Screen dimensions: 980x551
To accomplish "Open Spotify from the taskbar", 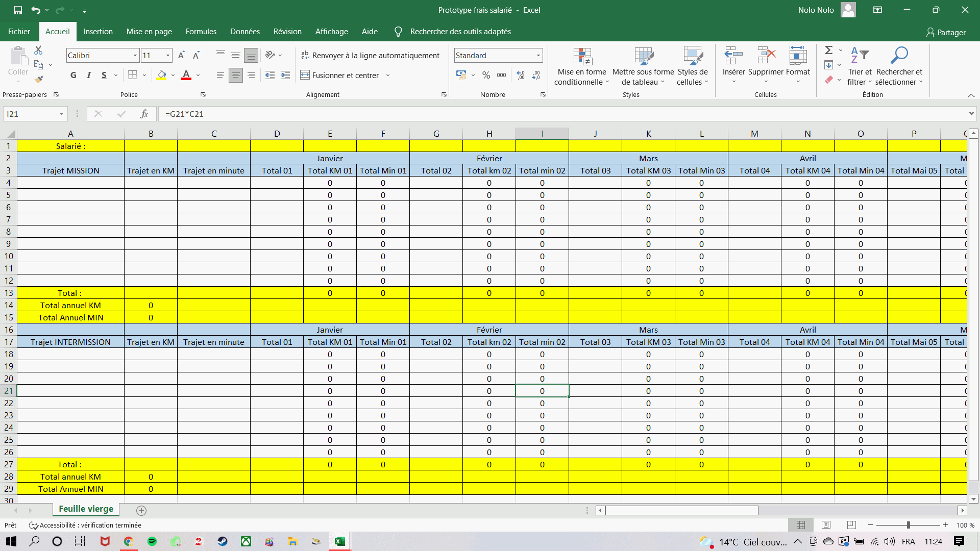I will click(152, 541).
